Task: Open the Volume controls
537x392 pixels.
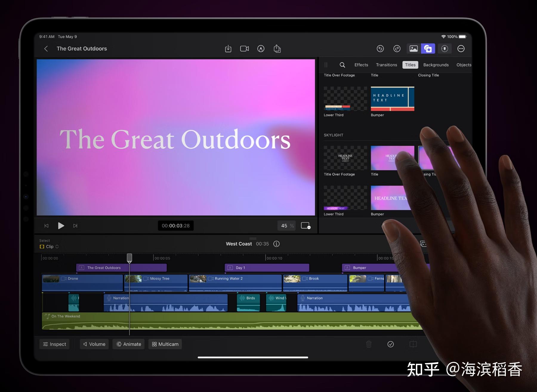Action: point(94,344)
